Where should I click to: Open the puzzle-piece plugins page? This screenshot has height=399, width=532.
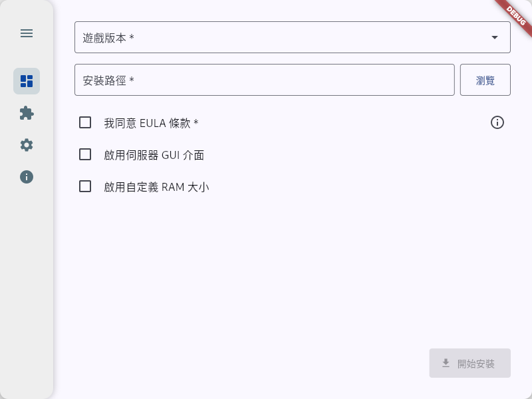tap(27, 113)
